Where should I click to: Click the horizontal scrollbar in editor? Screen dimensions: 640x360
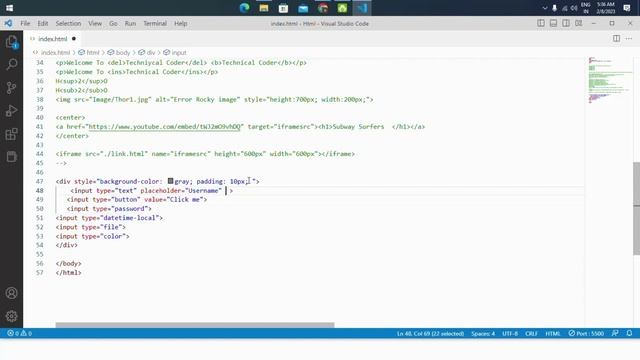(195, 325)
